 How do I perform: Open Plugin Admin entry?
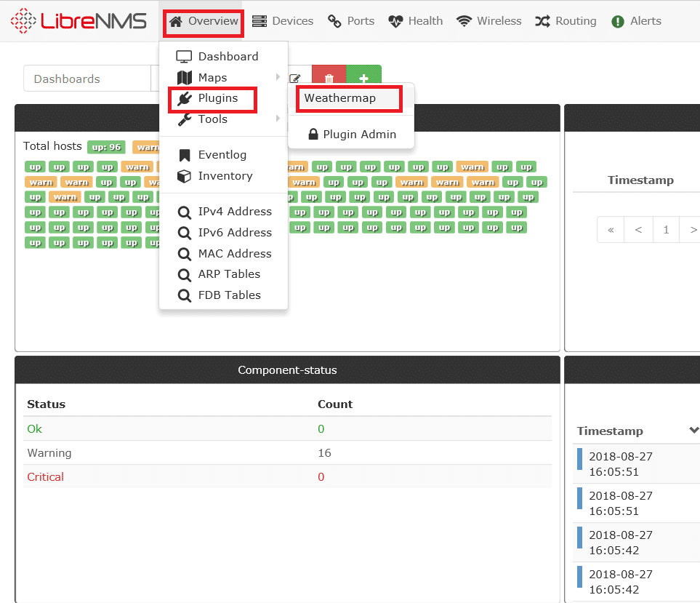tap(352, 134)
